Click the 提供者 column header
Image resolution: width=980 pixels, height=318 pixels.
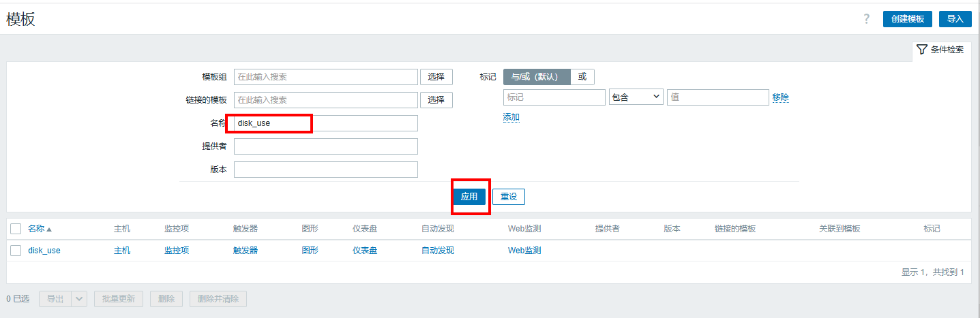coord(607,229)
